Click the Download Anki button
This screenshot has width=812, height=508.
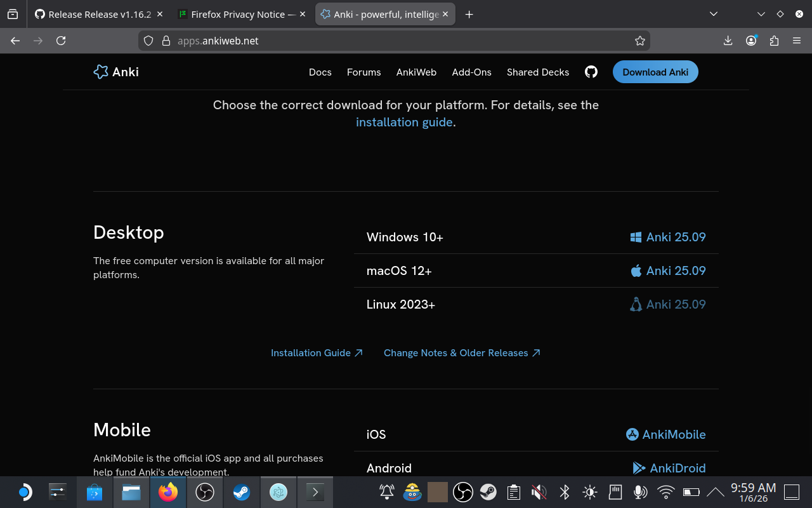click(655, 72)
